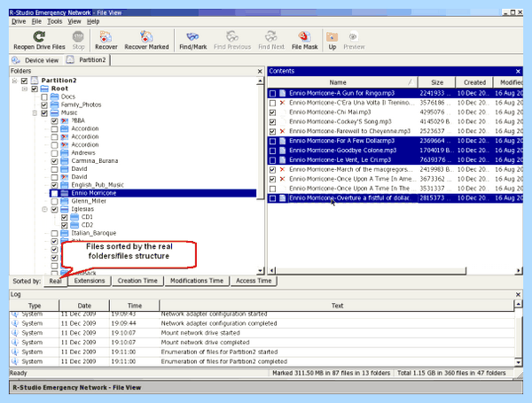Click the Reopen Drive Files icon
Screen dimensions: 532x403
click(39, 36)
